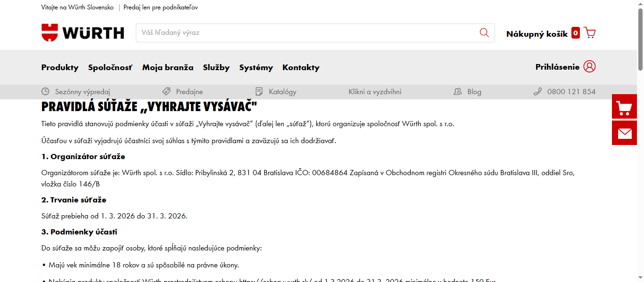The height and width of the screenshot is (282, 644).
Task: Click the Würth logo to go home
Action: (83, 32)
